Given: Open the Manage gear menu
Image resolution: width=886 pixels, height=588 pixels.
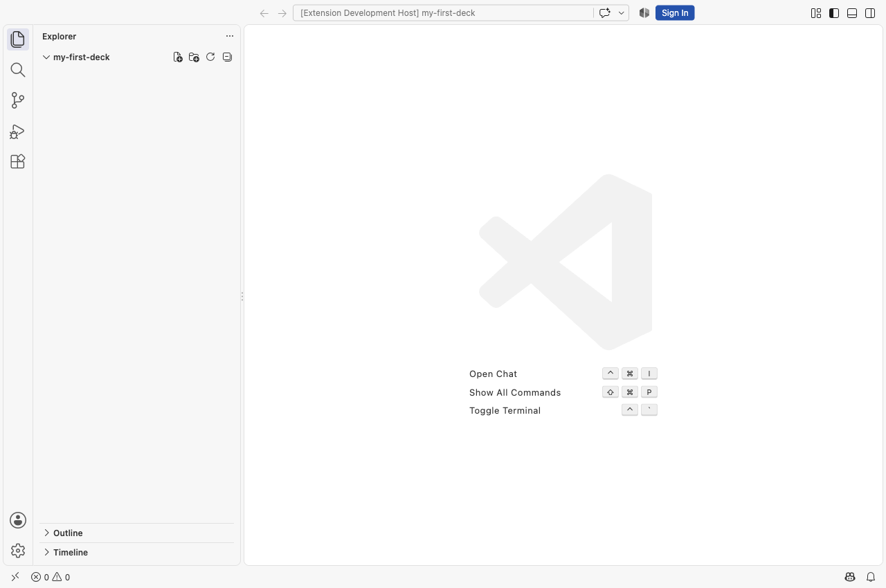Looking at the screenshot, I should click(x=18, y=551).
